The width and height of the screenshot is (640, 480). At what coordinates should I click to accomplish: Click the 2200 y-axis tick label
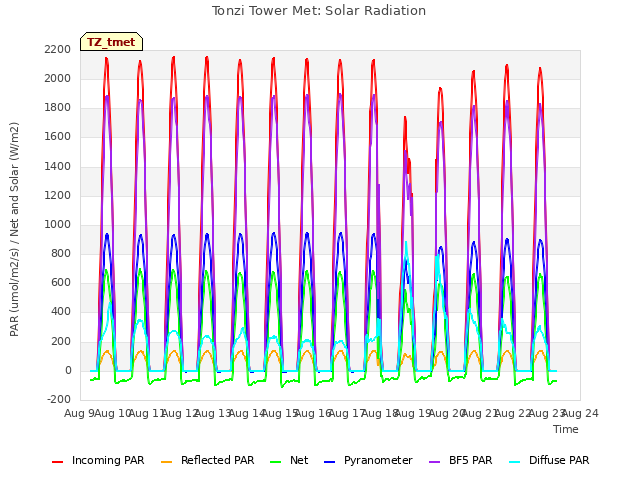[x=58, y=49]
